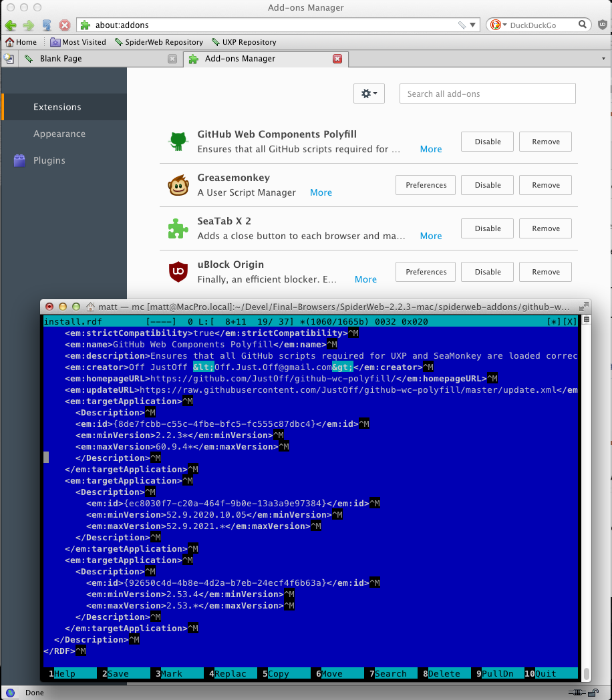The image size is (612, 700).
Task: Click the magnifying glass search icon
Action: pyautogui.click(x=583, y=25)
